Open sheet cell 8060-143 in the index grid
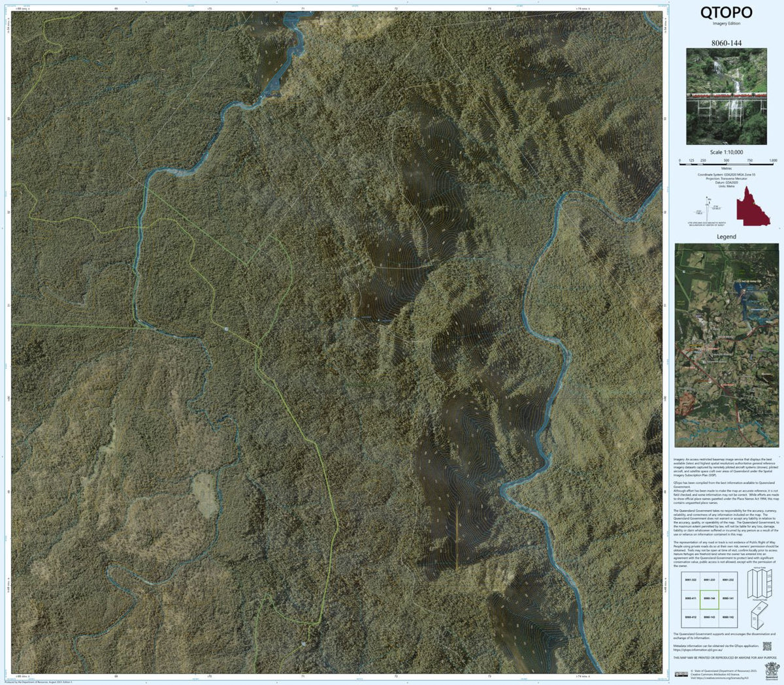 [x=710, y=617]
